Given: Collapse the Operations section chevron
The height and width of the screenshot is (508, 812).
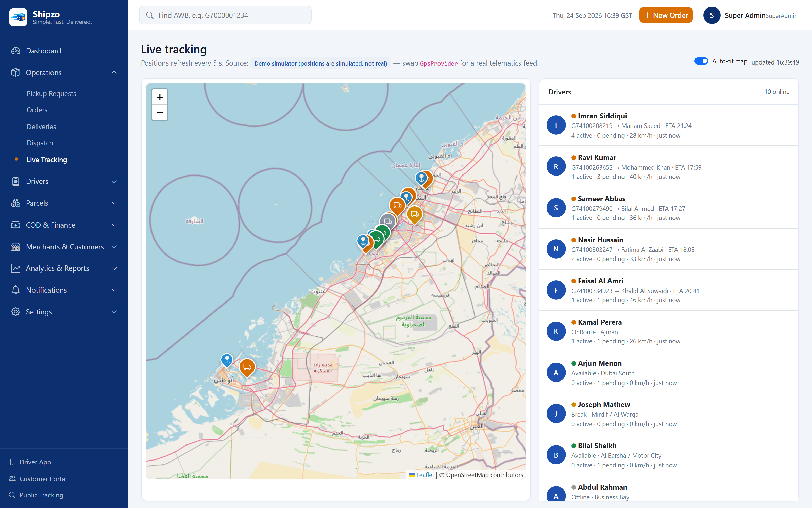Looking at the screenshot, I should [114, 73].
